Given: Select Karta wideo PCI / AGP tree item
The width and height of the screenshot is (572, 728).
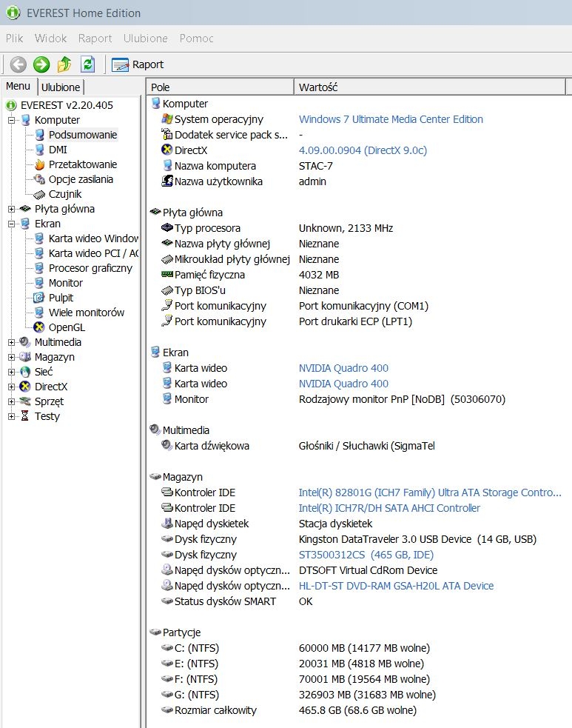Looking at the screenshot, I should click(93, 253).
